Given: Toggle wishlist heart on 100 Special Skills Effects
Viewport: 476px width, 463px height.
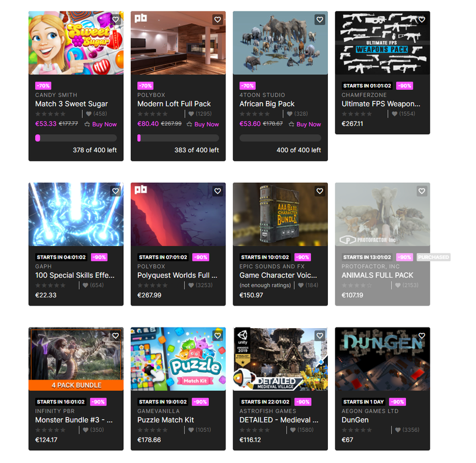Looking at the screenshot, I should pyautogui.click(x=115, y=191).
